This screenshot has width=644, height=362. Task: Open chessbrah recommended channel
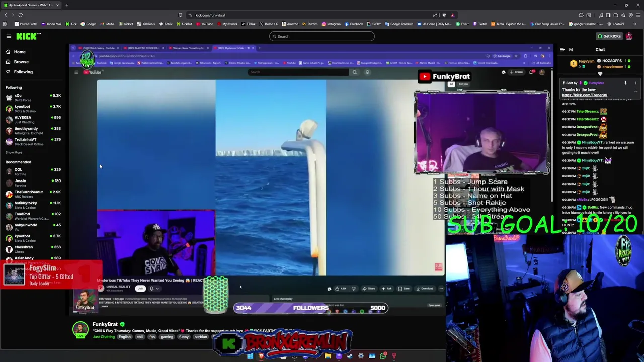33,249
